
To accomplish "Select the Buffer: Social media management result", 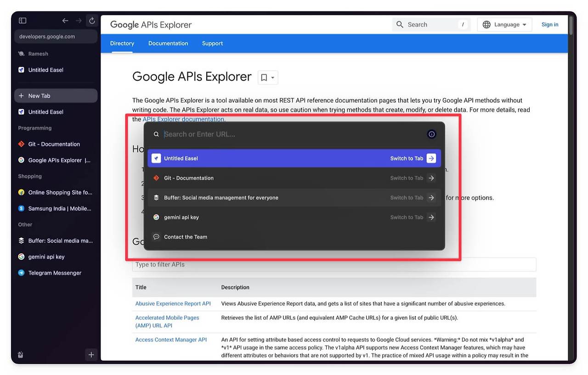I will point(294,198).
